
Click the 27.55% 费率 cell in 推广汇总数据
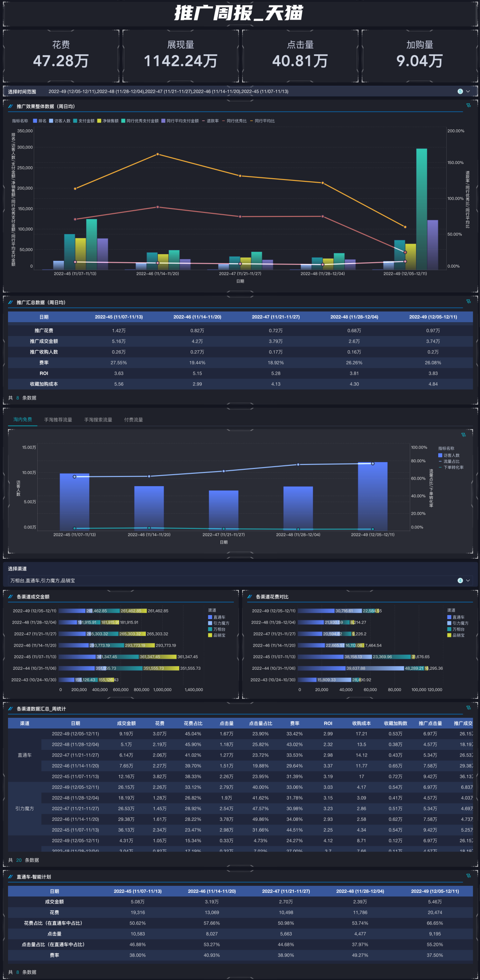(119, 362)
